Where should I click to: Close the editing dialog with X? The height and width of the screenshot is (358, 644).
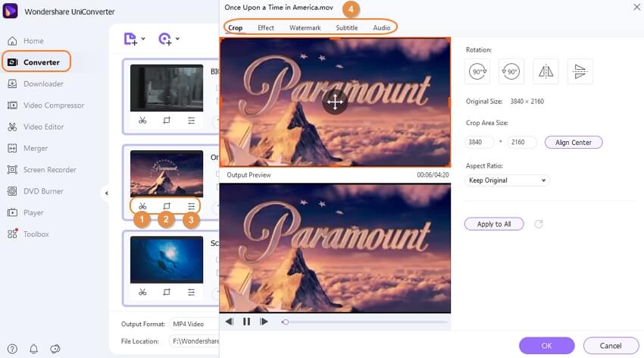coord(636,7)
